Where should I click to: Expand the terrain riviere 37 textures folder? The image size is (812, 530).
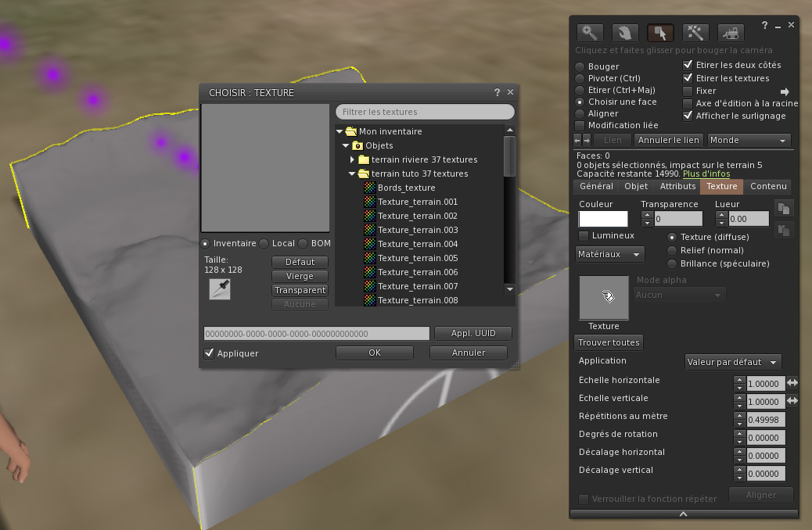click(353, 159)
